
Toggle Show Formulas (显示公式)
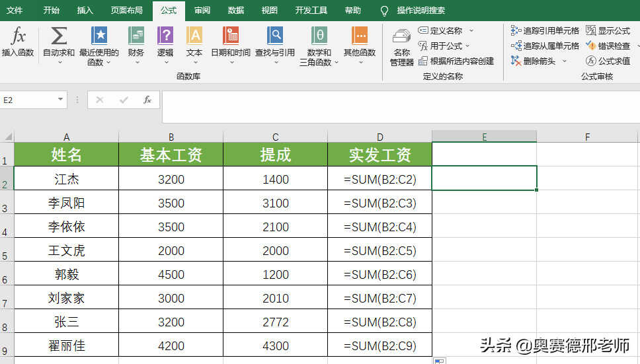coord(608,30)
